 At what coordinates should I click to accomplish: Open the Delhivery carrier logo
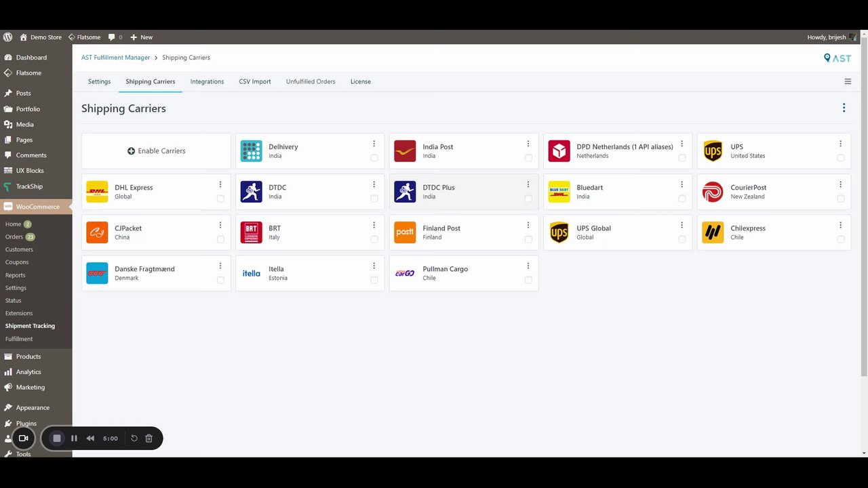(251, 151)
